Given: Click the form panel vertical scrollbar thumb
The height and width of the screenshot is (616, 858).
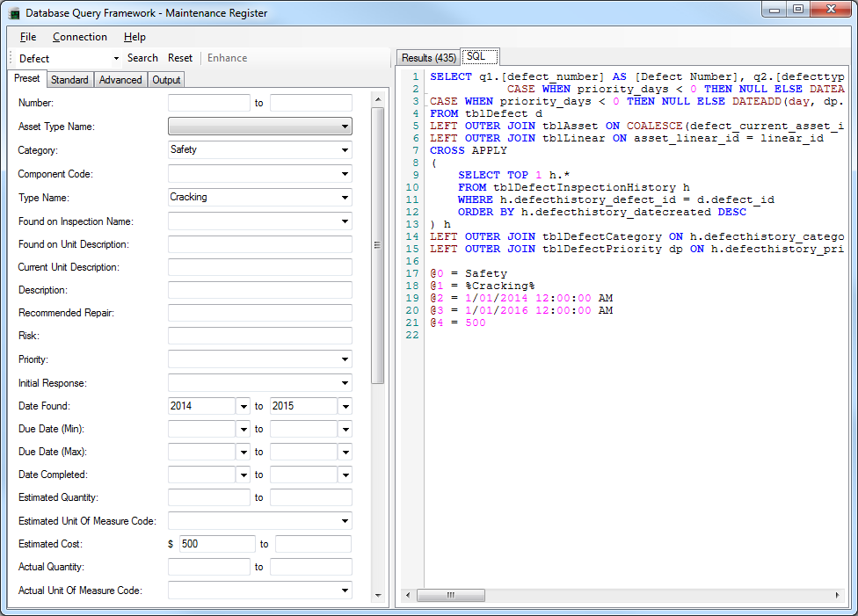Looking at the screenshot, I should coord(377,246).
